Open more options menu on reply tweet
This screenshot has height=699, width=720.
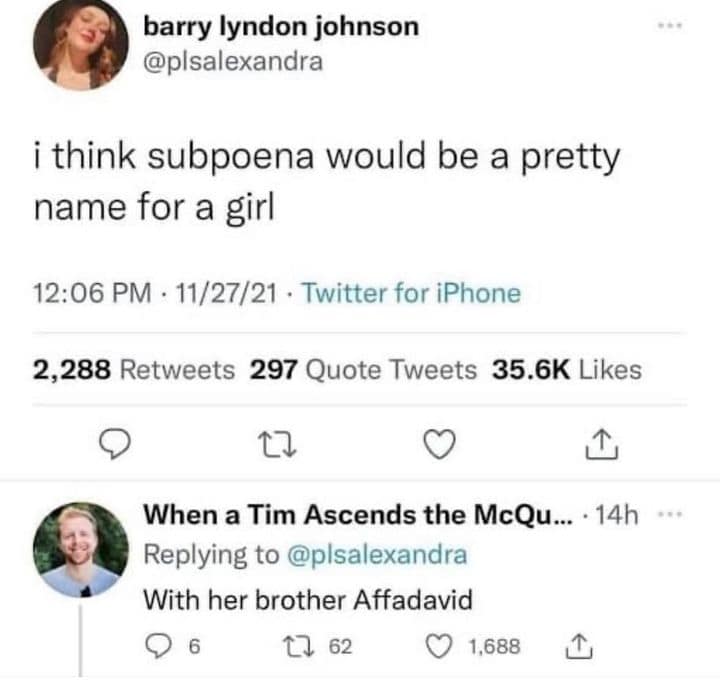pyautogui.click(x=670, y=514)
